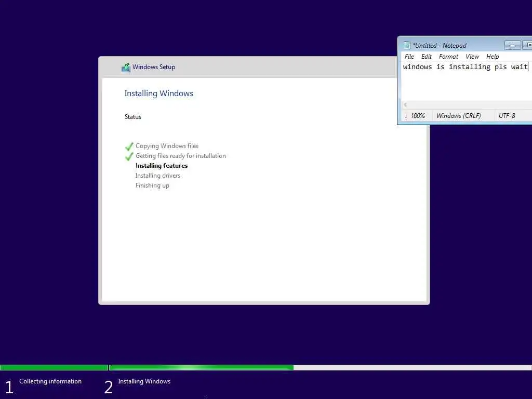The height and width of the screenshot is (399, 532).
Task: Open the File menu in Notepad
Action: (409, 57)
